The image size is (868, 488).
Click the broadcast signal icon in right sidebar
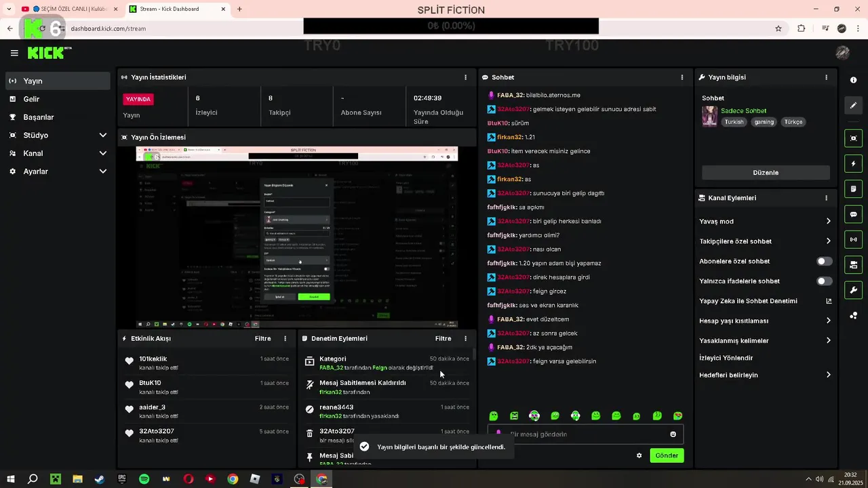(853, 239)
